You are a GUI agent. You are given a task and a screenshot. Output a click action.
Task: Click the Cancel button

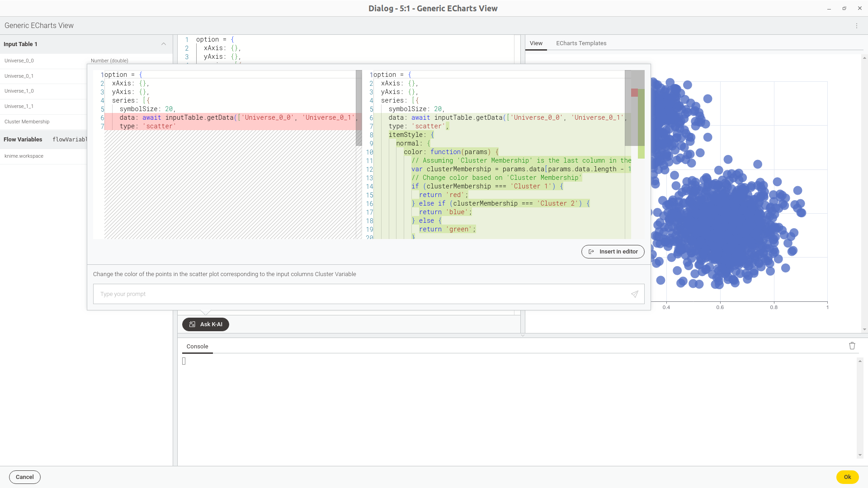[x=24, y=477]
